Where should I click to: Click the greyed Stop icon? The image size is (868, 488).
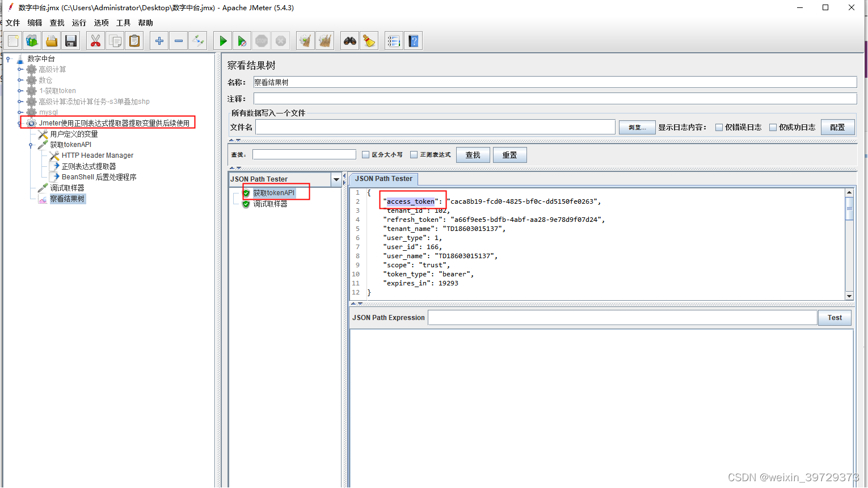pyautogui.click(x=262, y=41)
